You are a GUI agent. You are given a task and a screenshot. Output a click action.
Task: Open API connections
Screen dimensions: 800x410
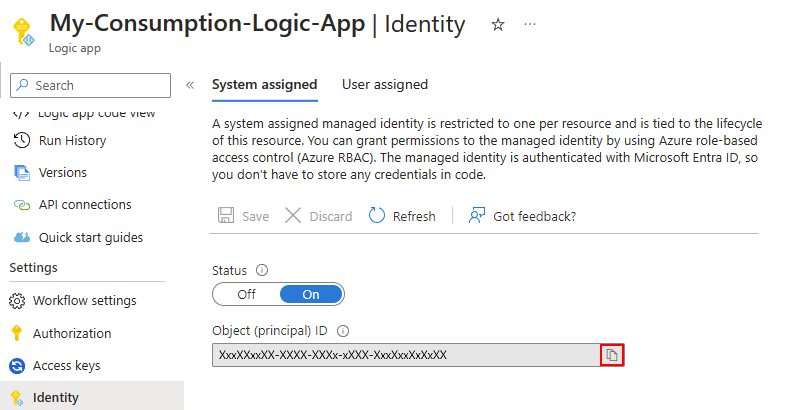click(x=85, y=204)
